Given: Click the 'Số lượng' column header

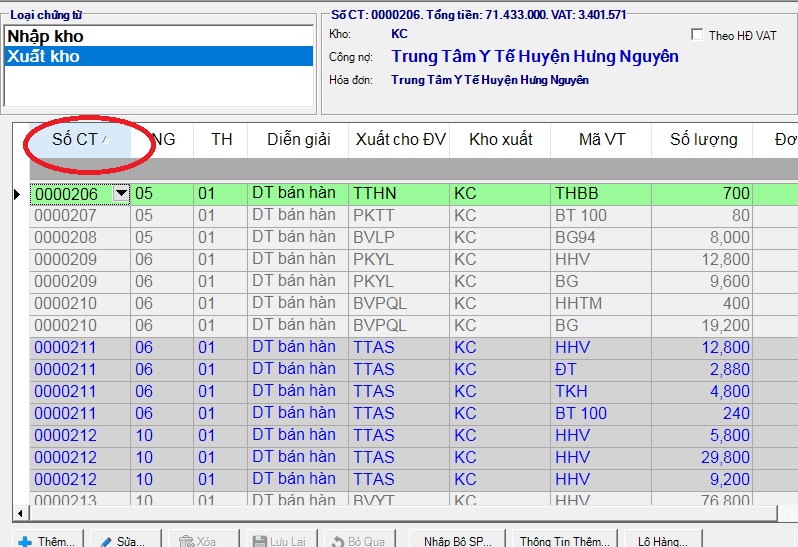Looking at the screenshot, I should 702,139.
